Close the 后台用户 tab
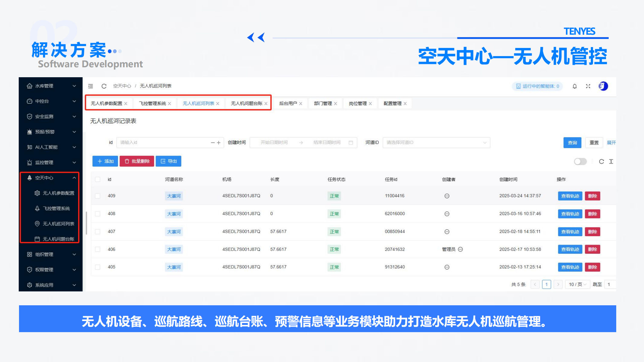644x362 pixels. (301, 104)
